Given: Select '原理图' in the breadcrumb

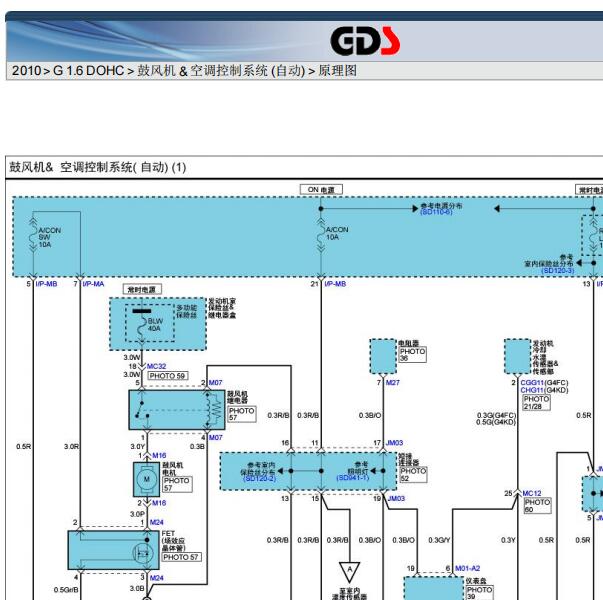Looking at the screenshot, I should 337,71.
